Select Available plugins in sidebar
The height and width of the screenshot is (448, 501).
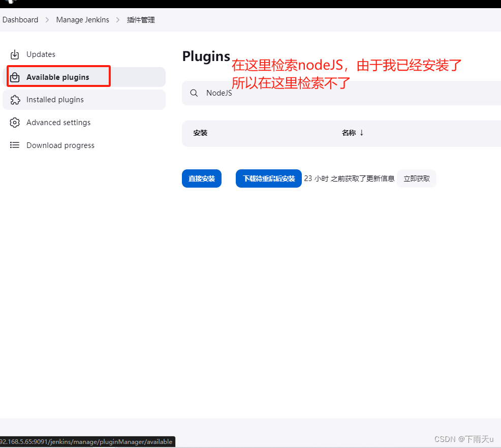coord(84,77)
